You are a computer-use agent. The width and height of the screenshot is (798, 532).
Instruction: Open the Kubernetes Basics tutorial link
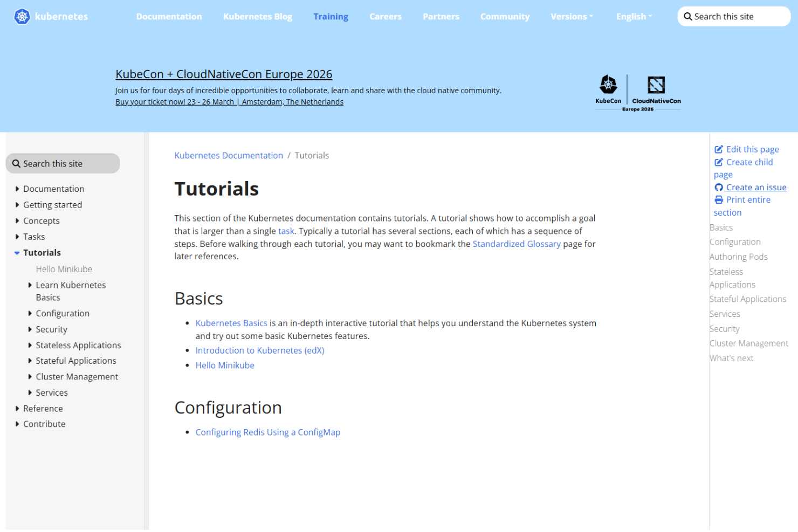click(x=231, y=323)
